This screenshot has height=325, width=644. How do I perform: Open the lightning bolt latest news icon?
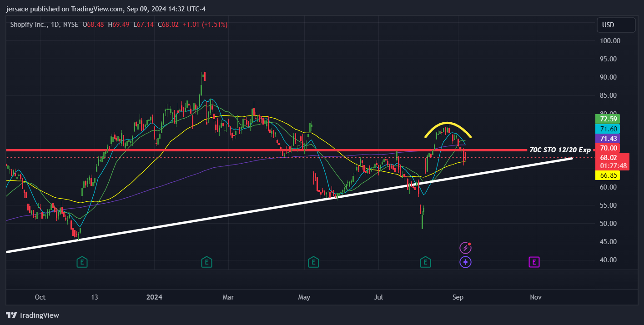tap(465, 248)
